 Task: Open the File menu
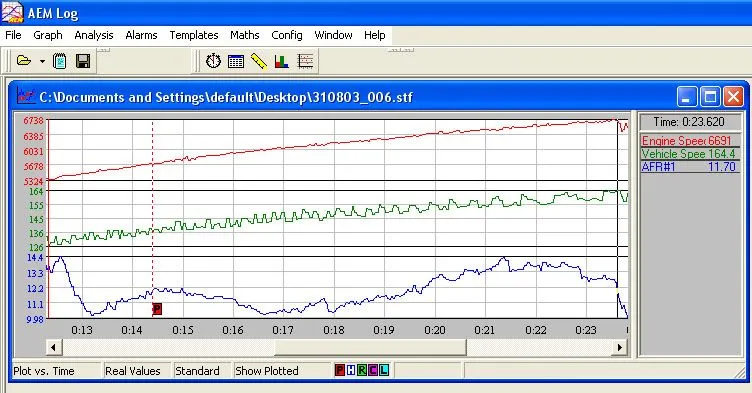pos(13,35)
